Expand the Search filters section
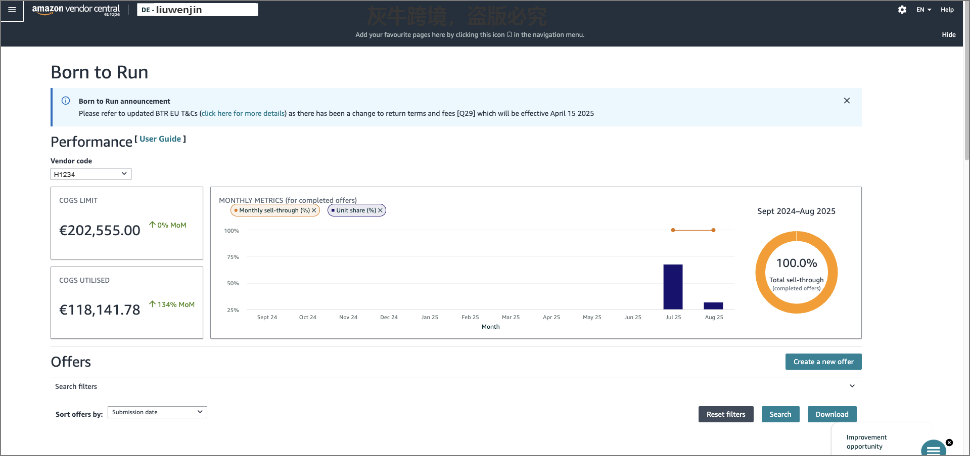The width and height of the screenshot is (970, 456). click(852, 385)
